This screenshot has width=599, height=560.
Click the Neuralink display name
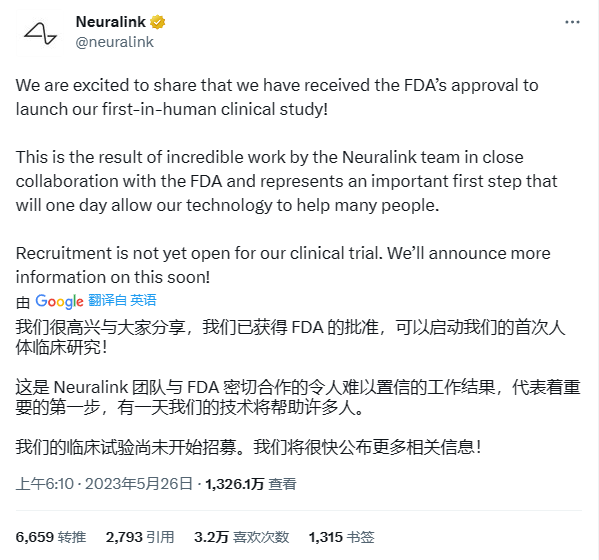(x=111, y=22)
